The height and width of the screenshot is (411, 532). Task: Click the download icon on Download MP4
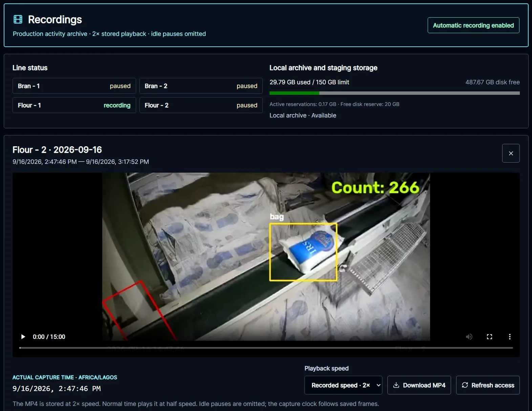pyautogui.click(x=396, y=385)
